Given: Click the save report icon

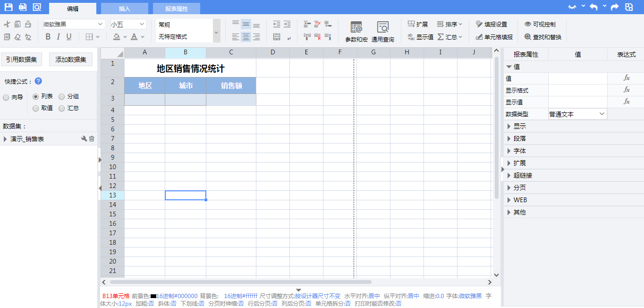Looking at the screenshot, I should [8, 7].
